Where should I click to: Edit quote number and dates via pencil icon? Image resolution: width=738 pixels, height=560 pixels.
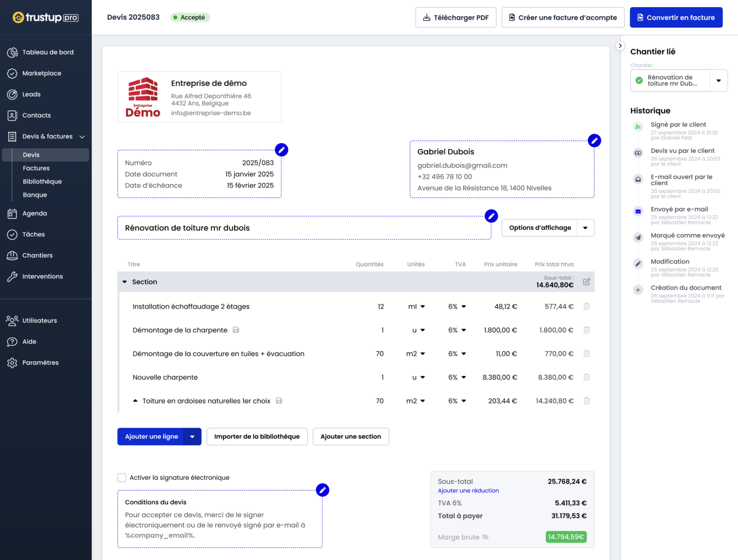click(x=282, y=150)
